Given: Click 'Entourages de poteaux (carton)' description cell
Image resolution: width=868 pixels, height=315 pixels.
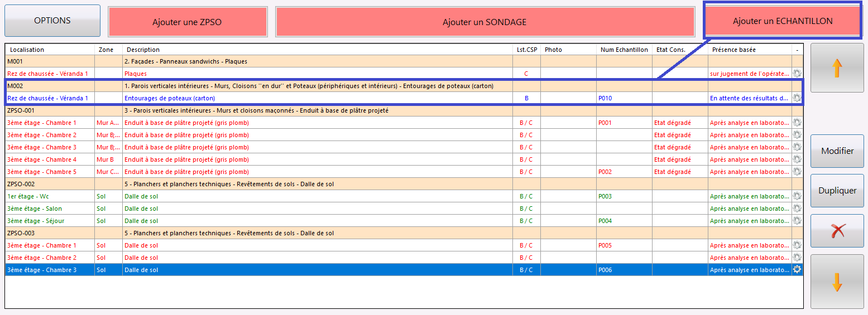Looking at the screenshot, I should 318,98.
